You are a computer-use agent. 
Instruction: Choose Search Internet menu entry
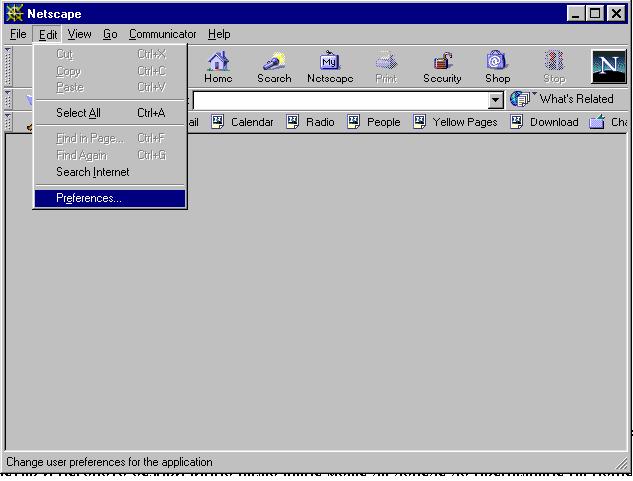(x=110, y=172)
